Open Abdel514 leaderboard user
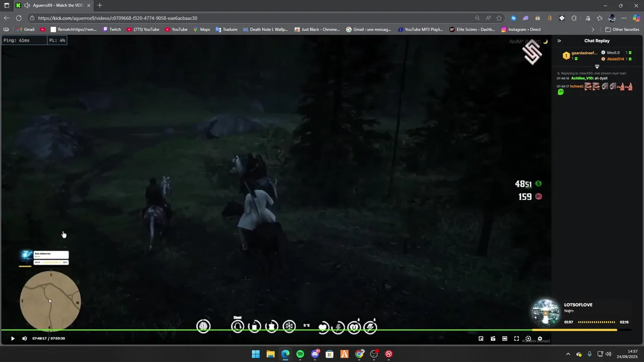Viewport: 644px width, 362px height. point(616,59)
